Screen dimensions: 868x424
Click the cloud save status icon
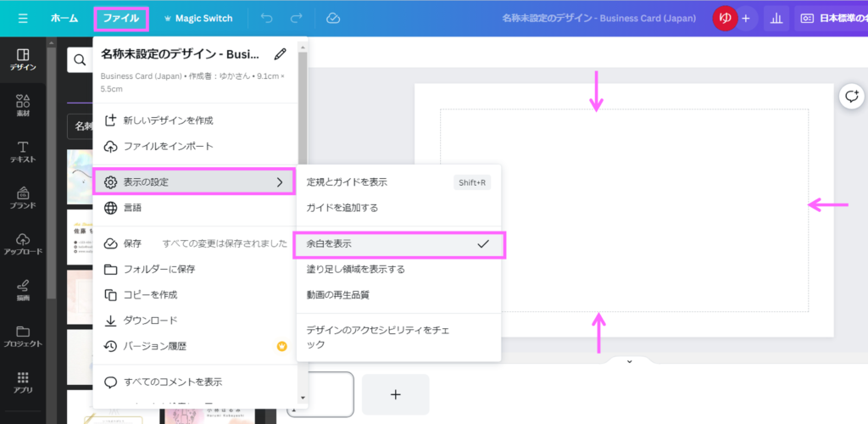333,18
